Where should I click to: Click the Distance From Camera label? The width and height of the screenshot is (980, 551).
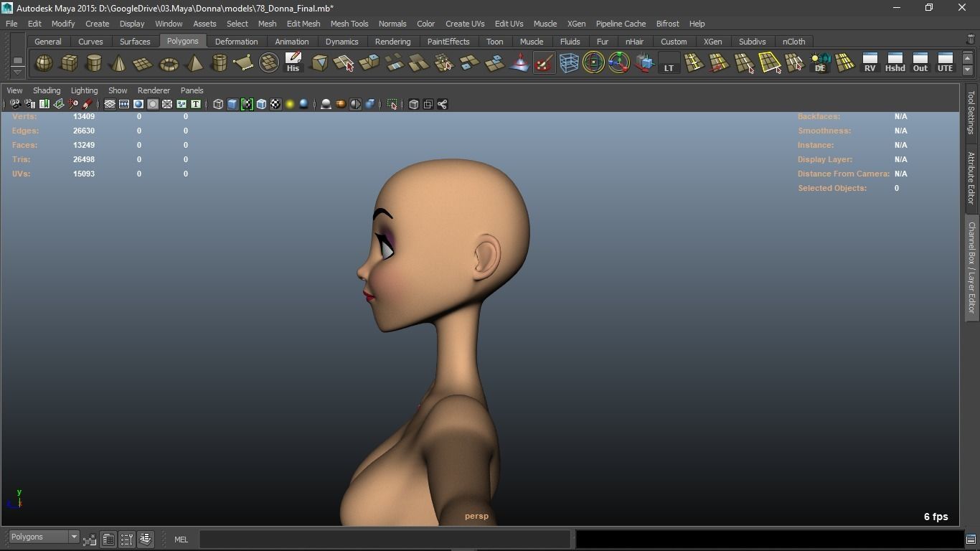tap(844, 174)
